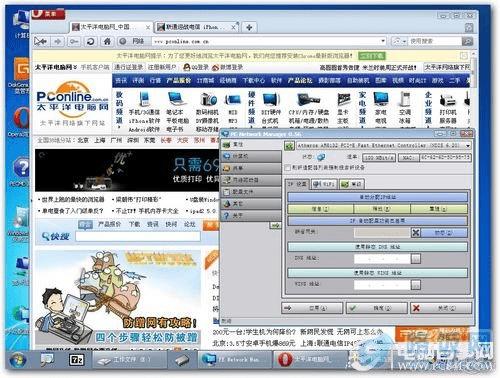Open the Windows Start button

[x=17, y=361]
